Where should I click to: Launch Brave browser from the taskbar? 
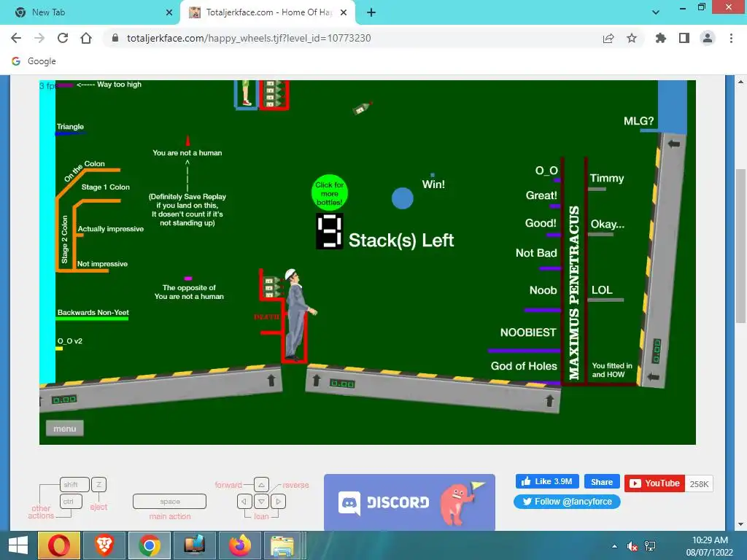coord(104,545)
